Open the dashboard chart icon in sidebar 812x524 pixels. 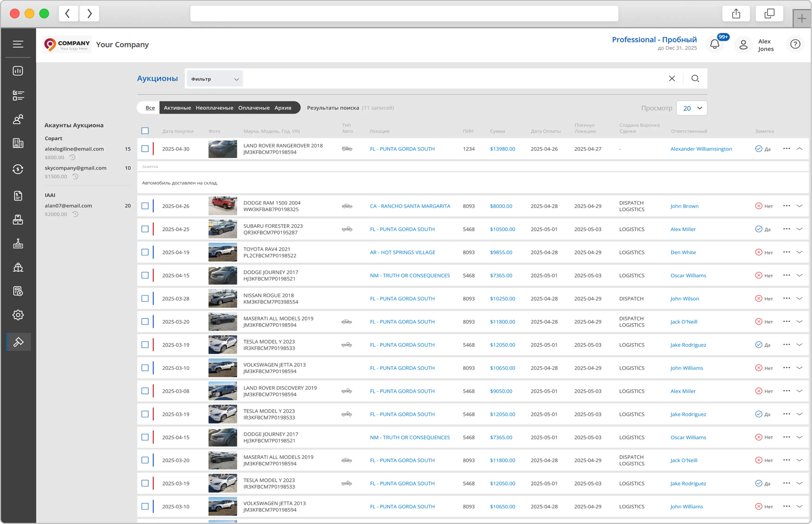[18, 71]
